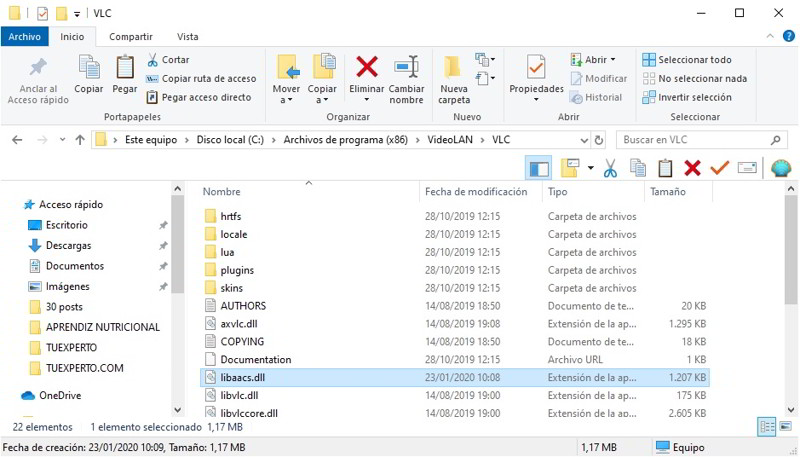The height and width of the screenshot is (457, 800).
Task: Collapse the ribbon with the chevron
Action: 770,36
